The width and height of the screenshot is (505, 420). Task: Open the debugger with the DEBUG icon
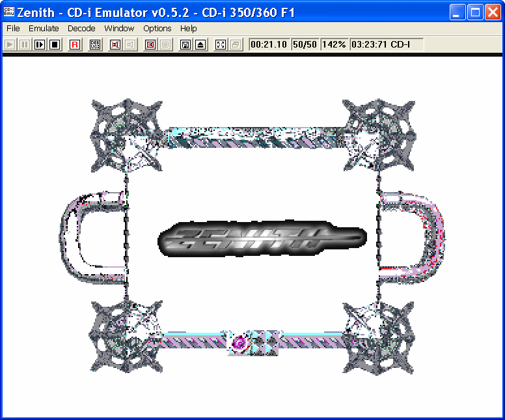point(95,44)
